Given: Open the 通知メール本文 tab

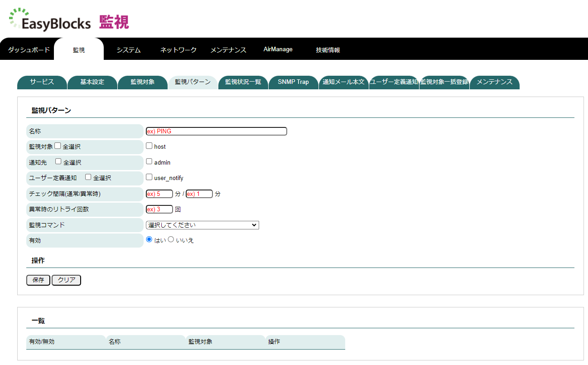Looking at the screenshot, I should tap(344, 82).
